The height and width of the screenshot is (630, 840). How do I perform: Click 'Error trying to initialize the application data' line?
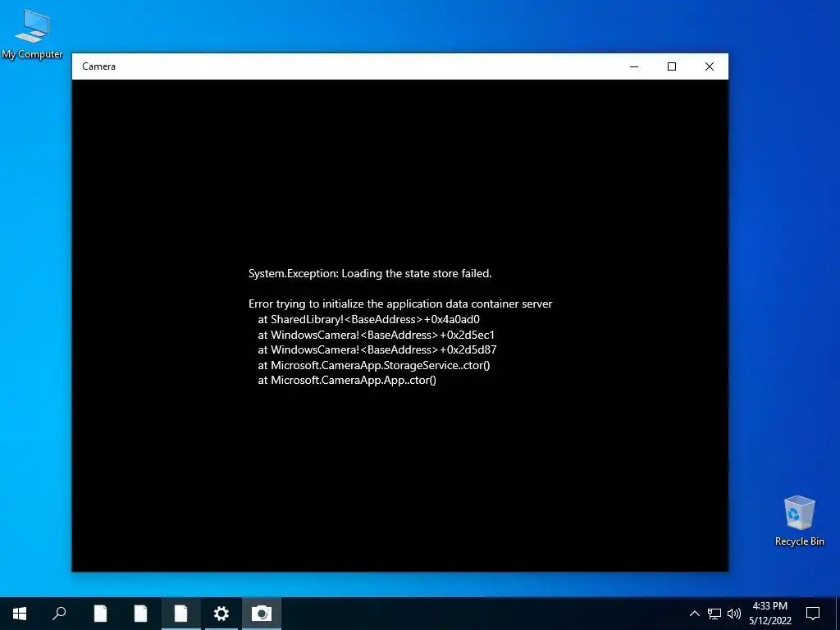click(400, 304)
